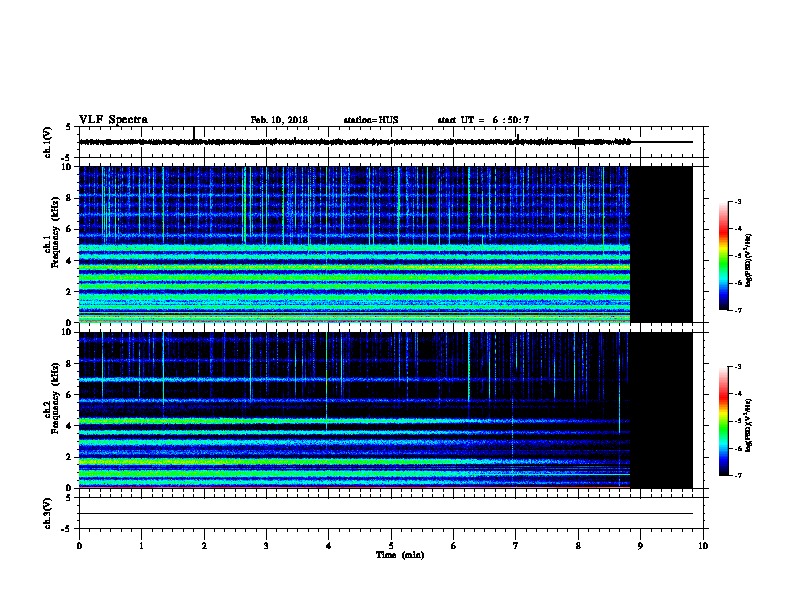Viewport: 792px width, 612px height.
Task: Click the "ch.1(V)" waveform axis label
Action: pos(47,142)
